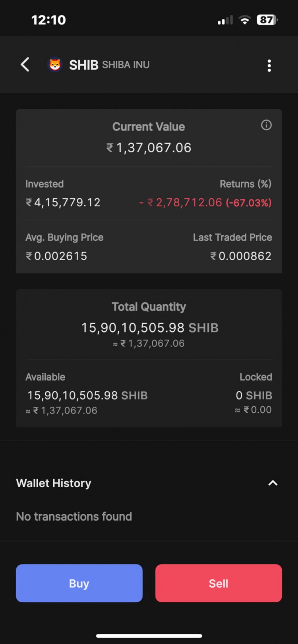298x644 pixels.
Task: Tap the Wi-Fi icon in status bar
Action: click(x=245, y=20)
